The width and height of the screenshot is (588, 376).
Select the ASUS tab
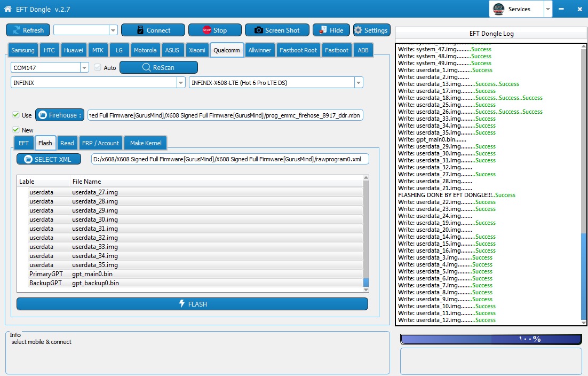pyautogui.click(x=172, y=50)
